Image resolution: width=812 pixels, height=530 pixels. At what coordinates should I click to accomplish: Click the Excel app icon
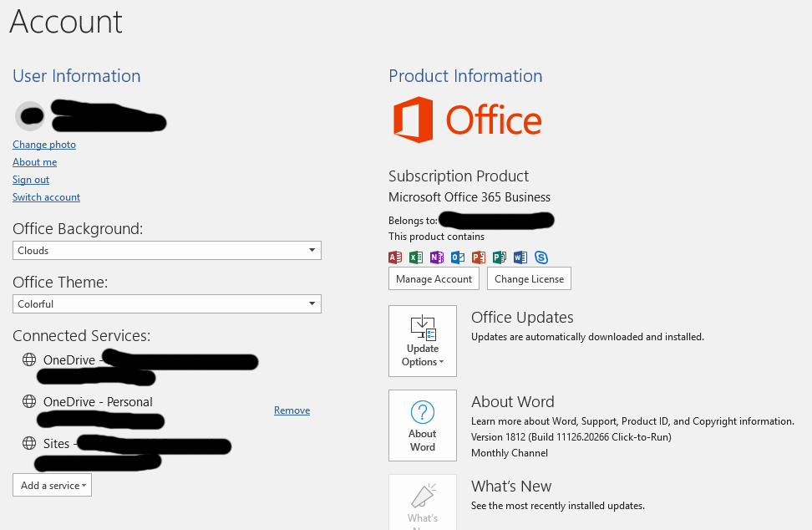pos(416,257)
